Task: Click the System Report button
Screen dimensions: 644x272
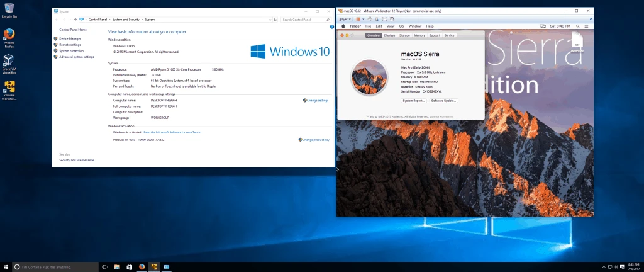Action: click(414, 101)
